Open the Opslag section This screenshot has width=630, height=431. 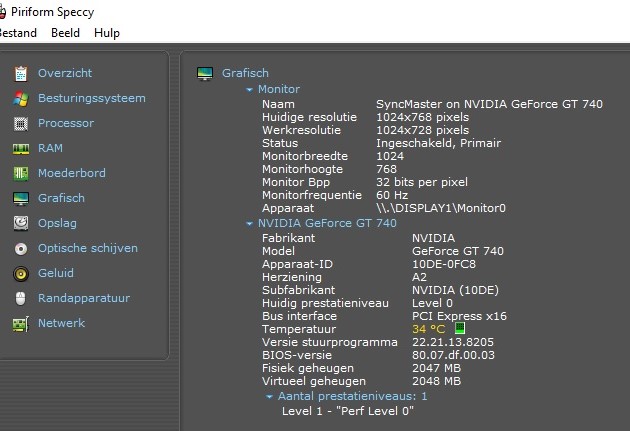click(x=57, y=223)
